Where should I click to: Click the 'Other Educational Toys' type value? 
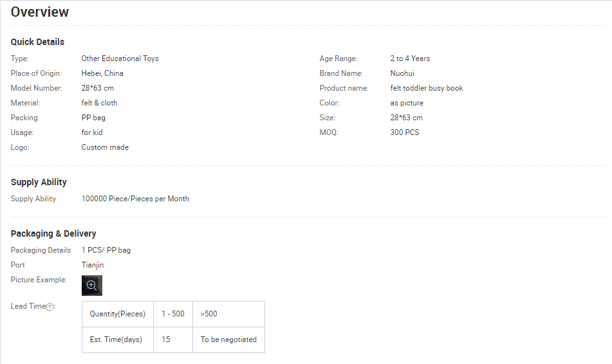pos(120,59)
